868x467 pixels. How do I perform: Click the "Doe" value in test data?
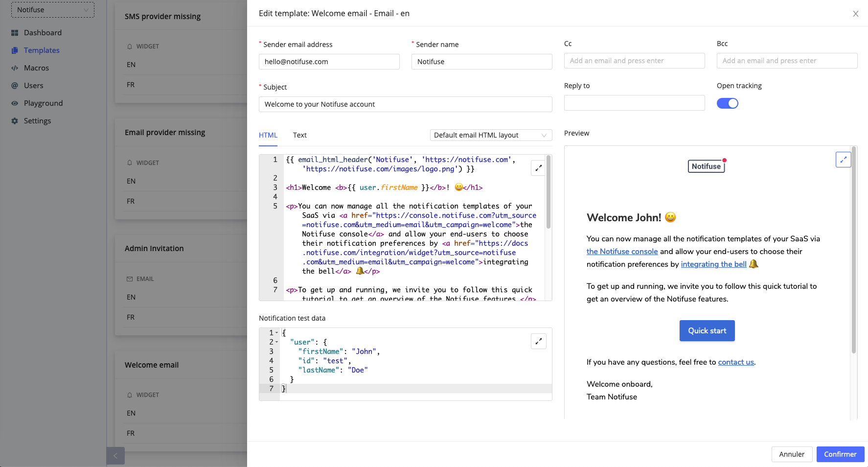[358, 370]
